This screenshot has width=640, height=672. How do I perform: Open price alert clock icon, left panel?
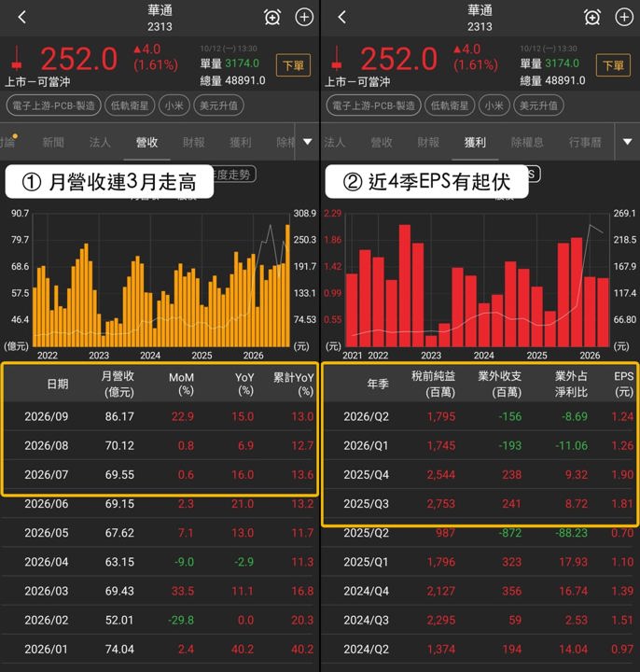[272, 18]
